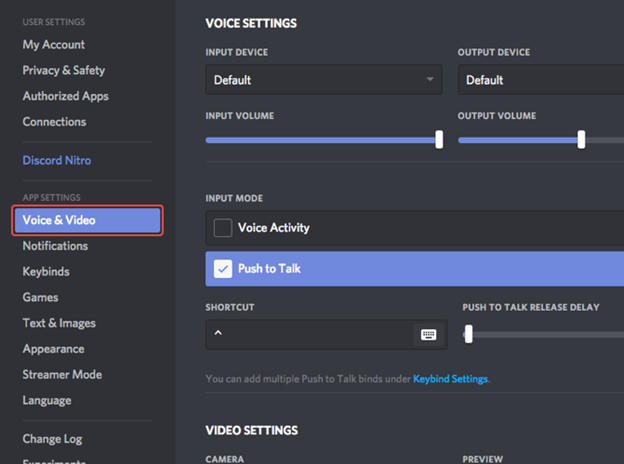Open the Games settings section

[41, 298]
